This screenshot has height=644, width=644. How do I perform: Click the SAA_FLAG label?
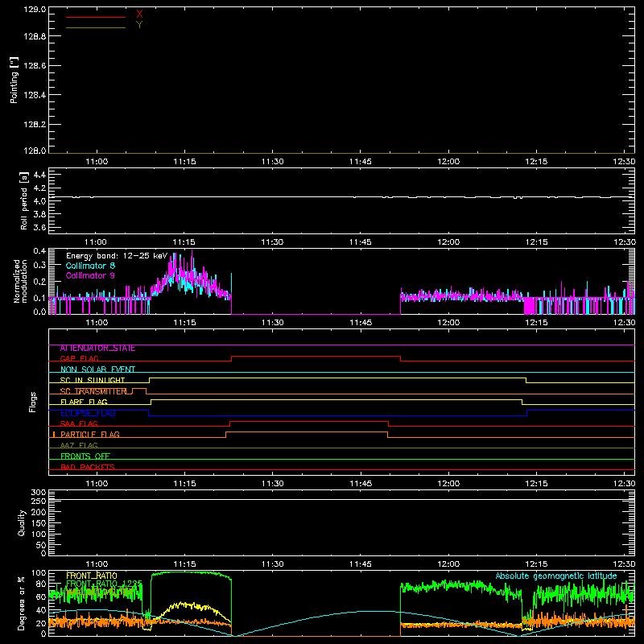coord(79,424)
